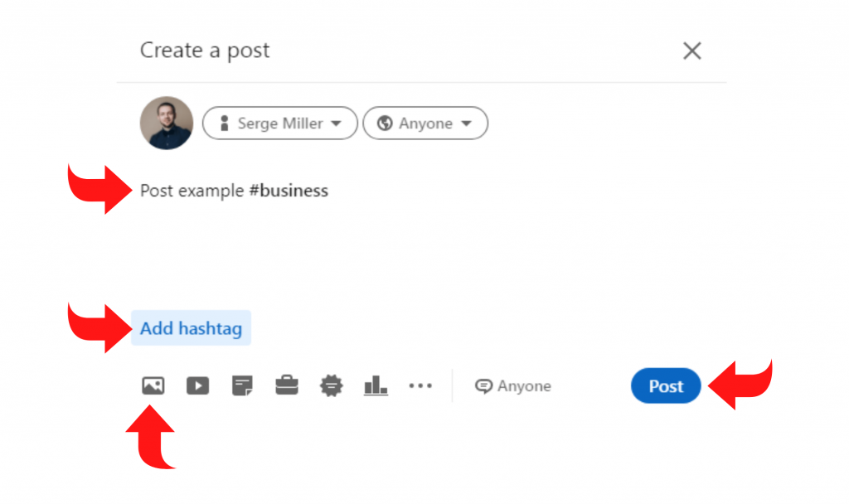Click the globe icon inside the Anyone selector
This screenshot has width=849, height=504.
[386, 123]
